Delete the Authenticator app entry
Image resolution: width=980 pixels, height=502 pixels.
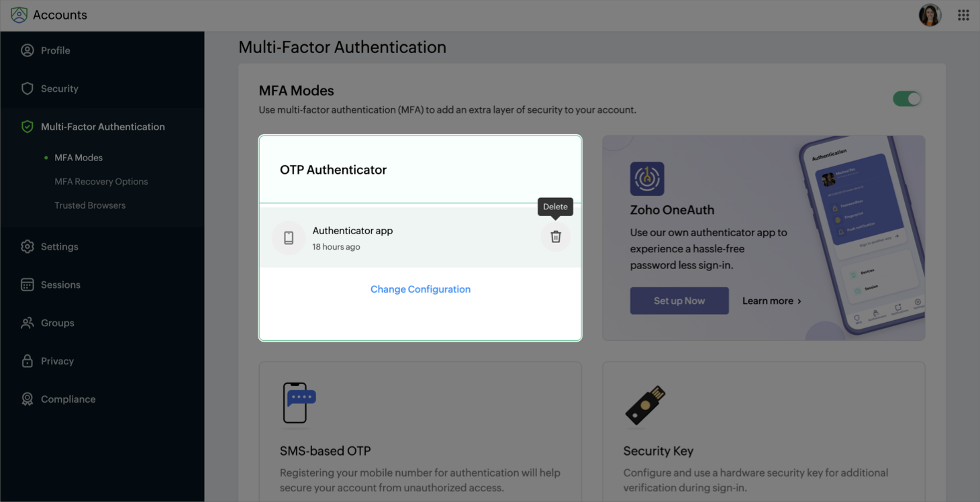coord(556,237)
